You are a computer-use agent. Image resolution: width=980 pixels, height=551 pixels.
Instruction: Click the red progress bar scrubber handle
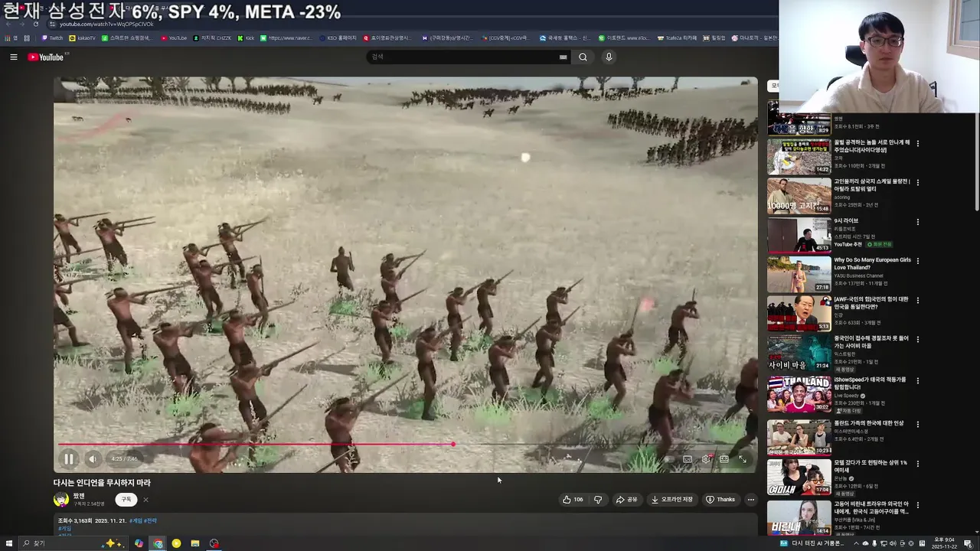(453, 444)
